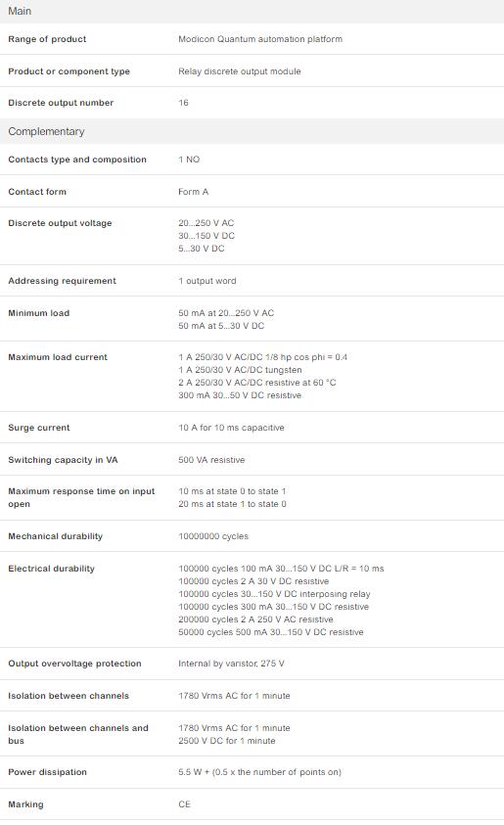Screen dimensions: 504x825
Task: Click the Power dissipation label
Action: coord(47,772)
